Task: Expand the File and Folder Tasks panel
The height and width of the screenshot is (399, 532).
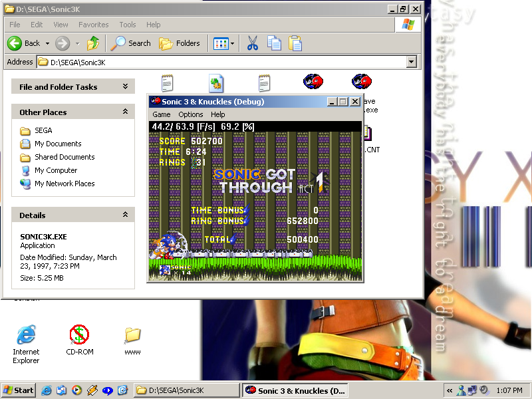Action: [x=125, y=86]
